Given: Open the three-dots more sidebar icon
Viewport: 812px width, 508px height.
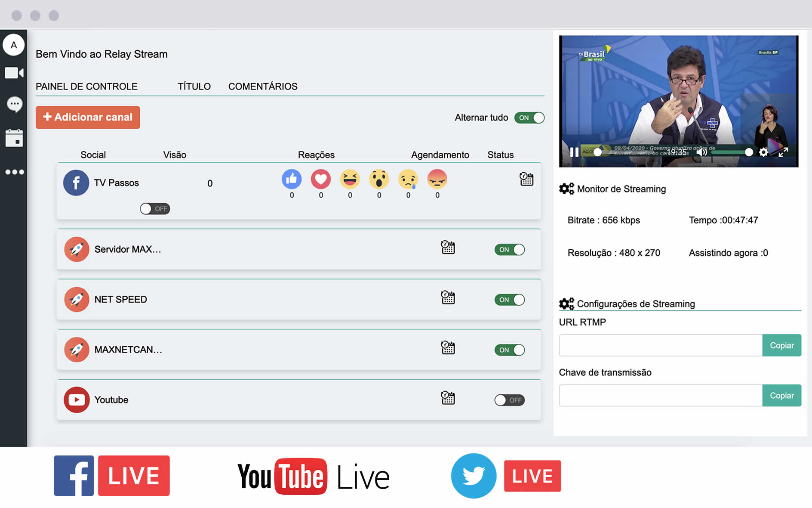Looking at the screenshot, I should (x=15, y=172).
